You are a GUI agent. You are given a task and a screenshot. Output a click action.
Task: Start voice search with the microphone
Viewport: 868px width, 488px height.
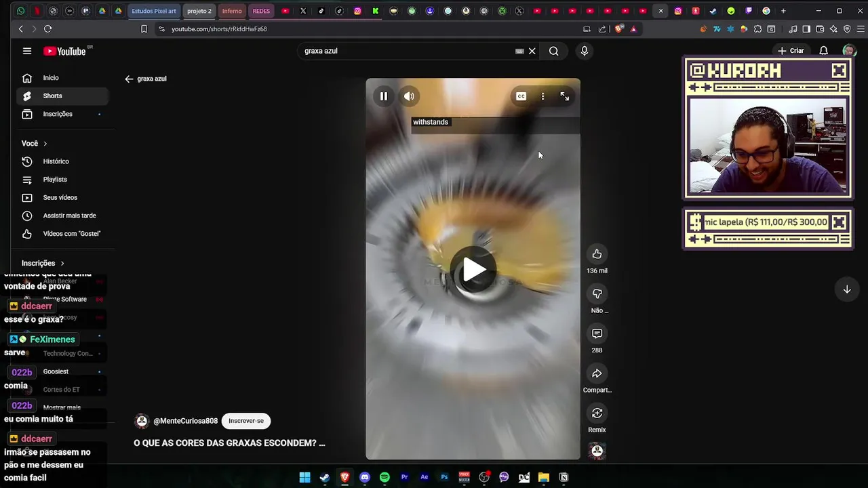tap(585, 51)
